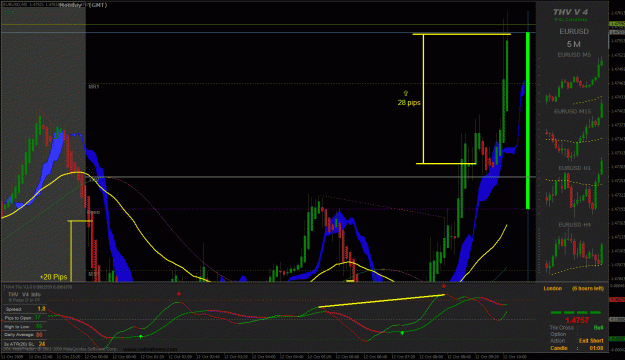
Task: Click the Spread value 1.8
Action: [x=41, y=309]
